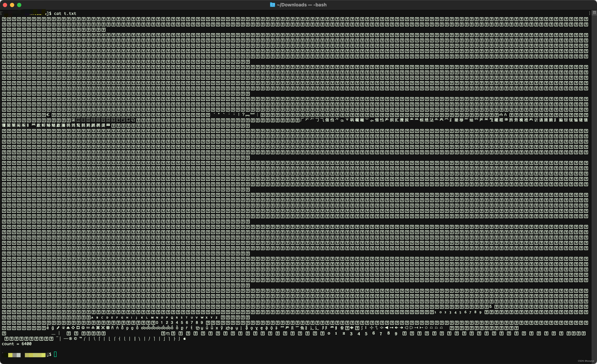Click the letter A in alphabet row

click(x=92, y=317)
